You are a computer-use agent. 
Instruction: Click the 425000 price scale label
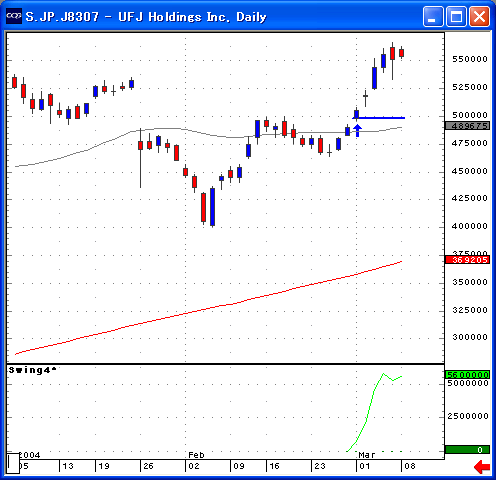(470, 198)
